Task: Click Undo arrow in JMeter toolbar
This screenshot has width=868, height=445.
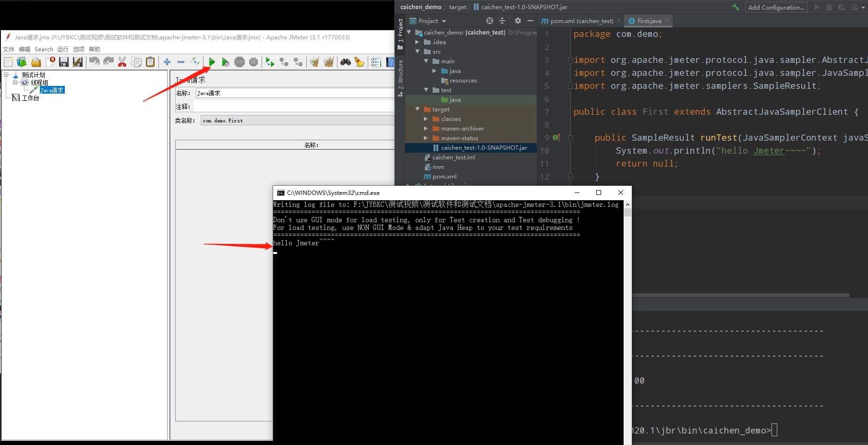Action: click(95, 62)
